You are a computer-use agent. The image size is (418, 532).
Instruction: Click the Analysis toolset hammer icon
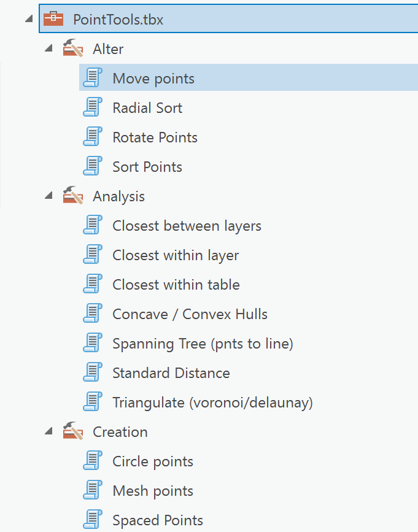[73, 195]
